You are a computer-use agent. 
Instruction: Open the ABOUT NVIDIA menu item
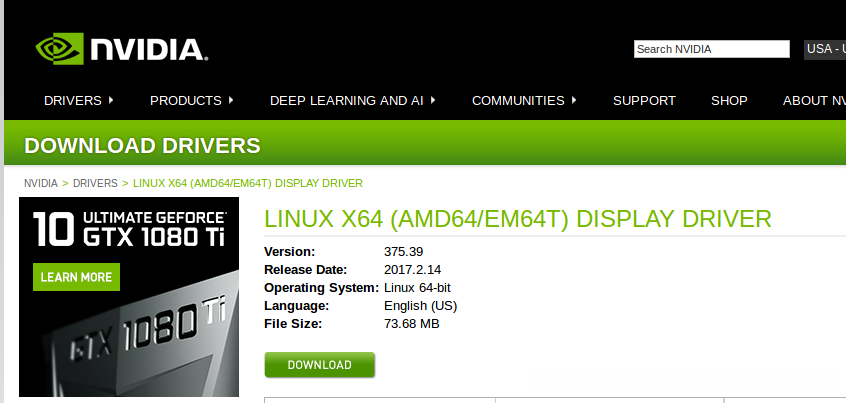[x=814, y=100]
